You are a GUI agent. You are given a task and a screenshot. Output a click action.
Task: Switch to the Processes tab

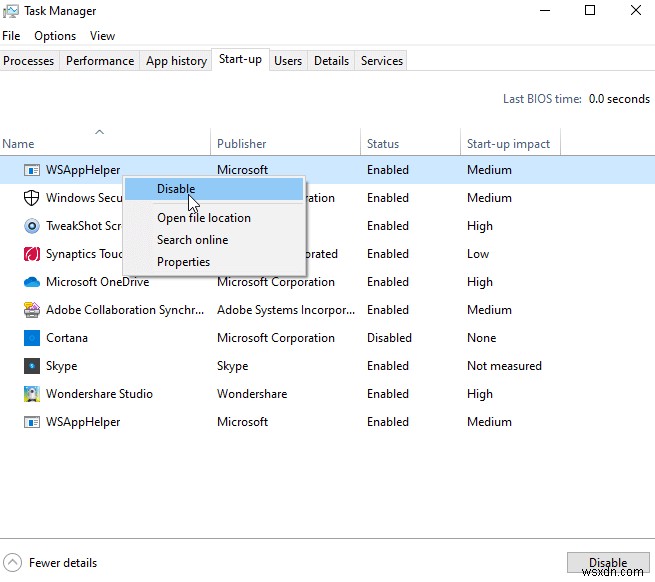coord(29,61)
